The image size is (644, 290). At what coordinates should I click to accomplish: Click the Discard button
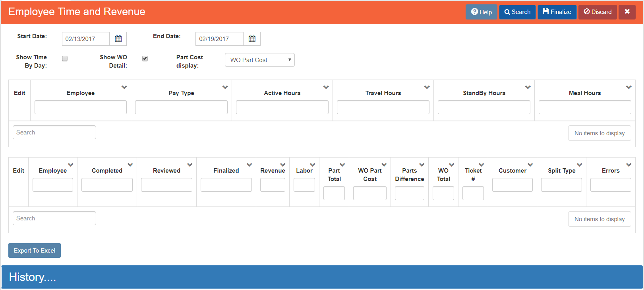[598, 12]
